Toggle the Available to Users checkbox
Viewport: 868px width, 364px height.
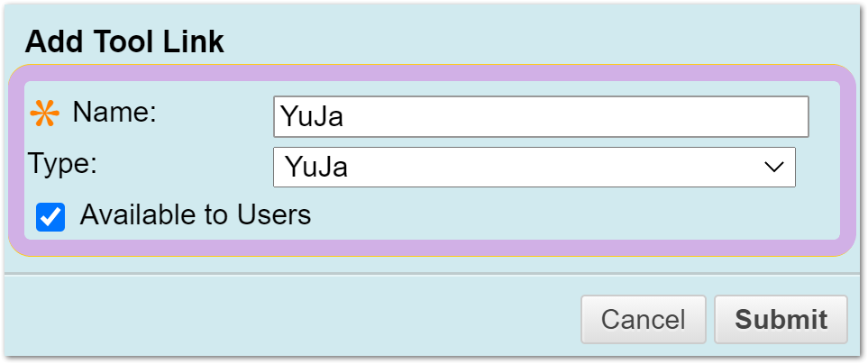tap(50, 217)
